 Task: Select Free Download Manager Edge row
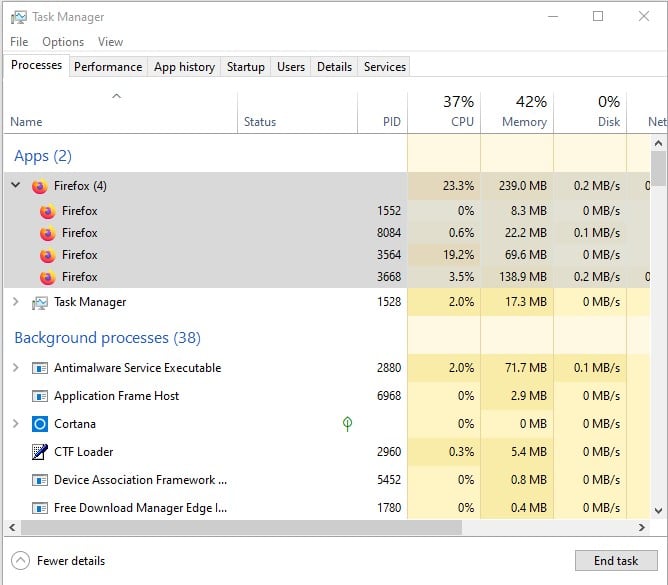(x=327, y=508)
